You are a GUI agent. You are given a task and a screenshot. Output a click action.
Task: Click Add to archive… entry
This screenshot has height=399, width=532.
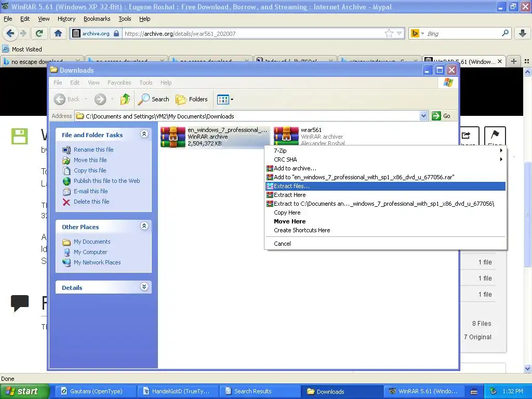pyautogui.click(x=385, y=168)
